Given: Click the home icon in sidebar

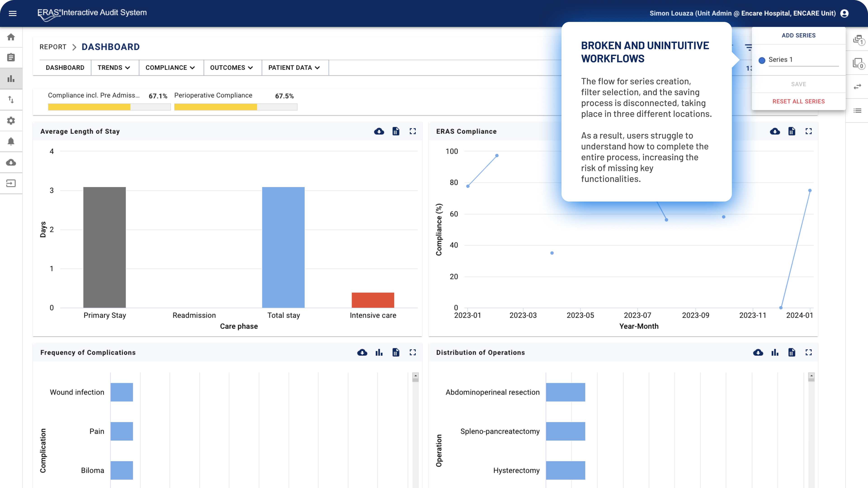Looking at the screenshot, I should pos(11,37).
